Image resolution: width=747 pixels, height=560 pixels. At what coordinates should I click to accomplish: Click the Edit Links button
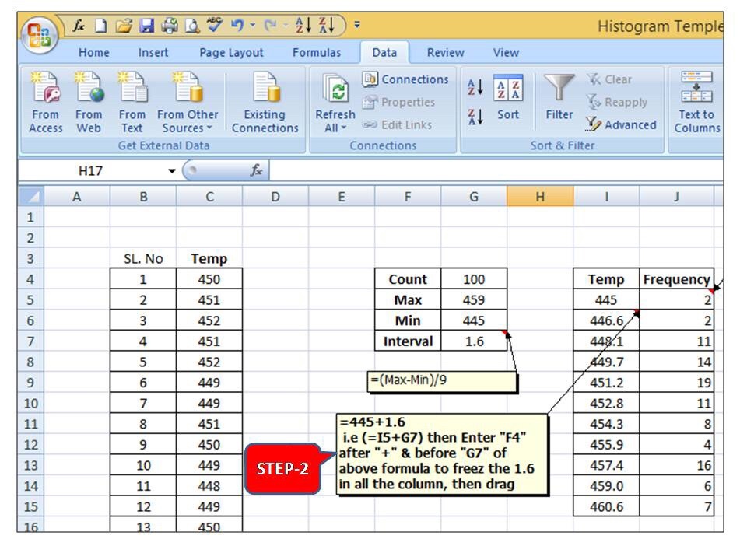(398, 124)
